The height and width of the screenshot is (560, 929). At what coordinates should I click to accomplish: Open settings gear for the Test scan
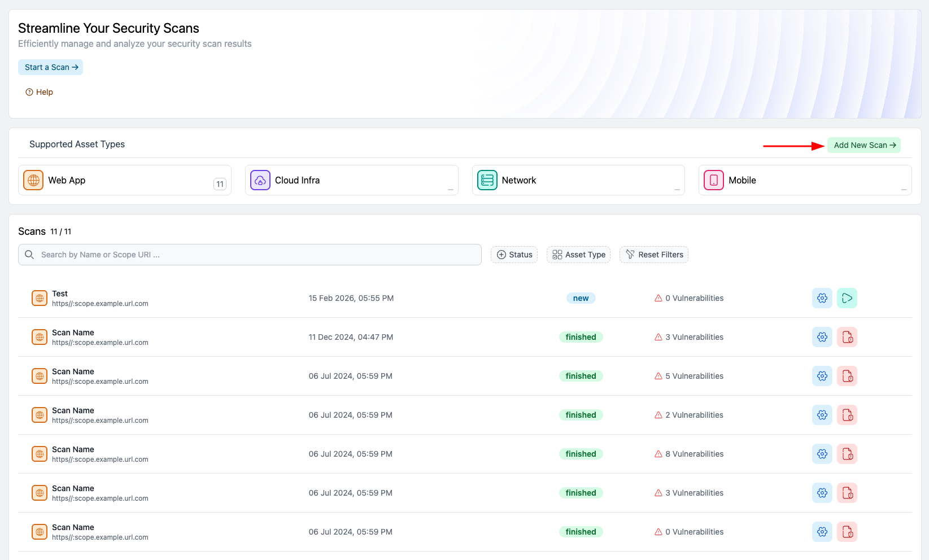[822, 298]
